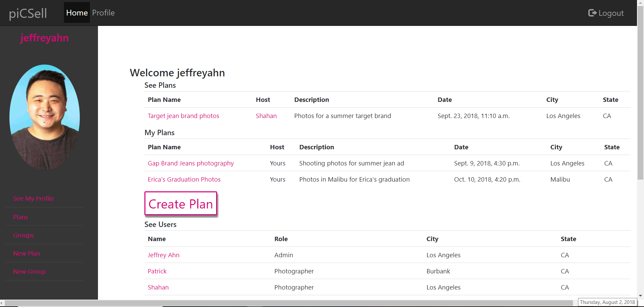The height and width of the screenshot is (307, 644).
Task: Click the Role column header
Action: 281,239
